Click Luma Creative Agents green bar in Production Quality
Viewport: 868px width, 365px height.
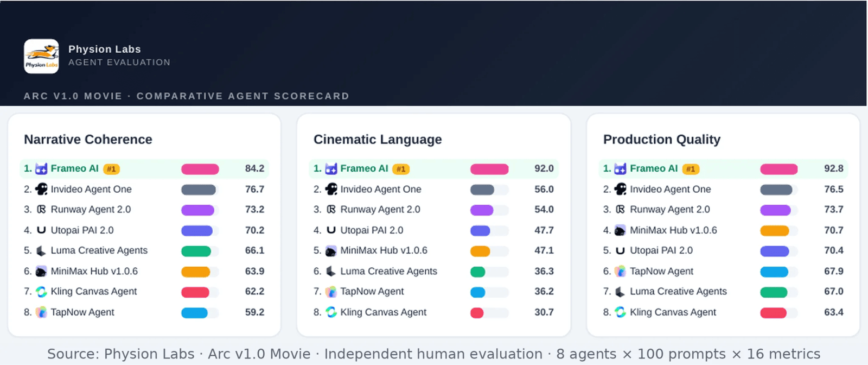(774, 292)
